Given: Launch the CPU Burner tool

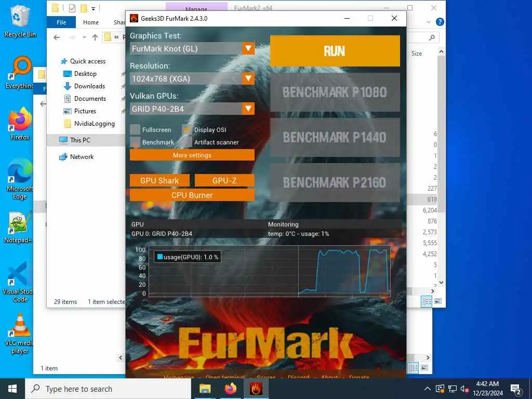Looking at the screenshot, I should [192, 195].
